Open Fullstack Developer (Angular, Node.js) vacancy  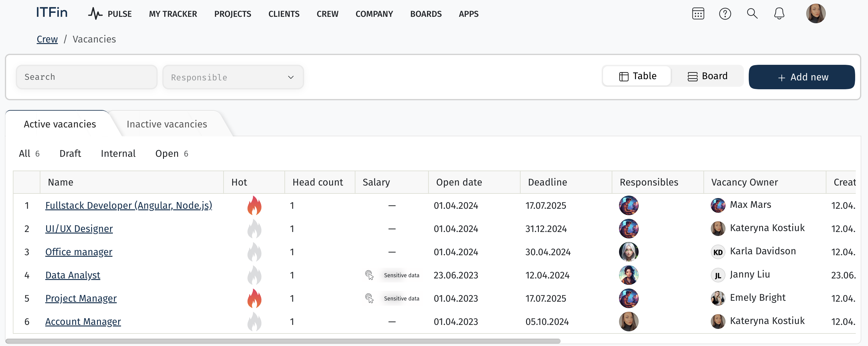point(129,205)
